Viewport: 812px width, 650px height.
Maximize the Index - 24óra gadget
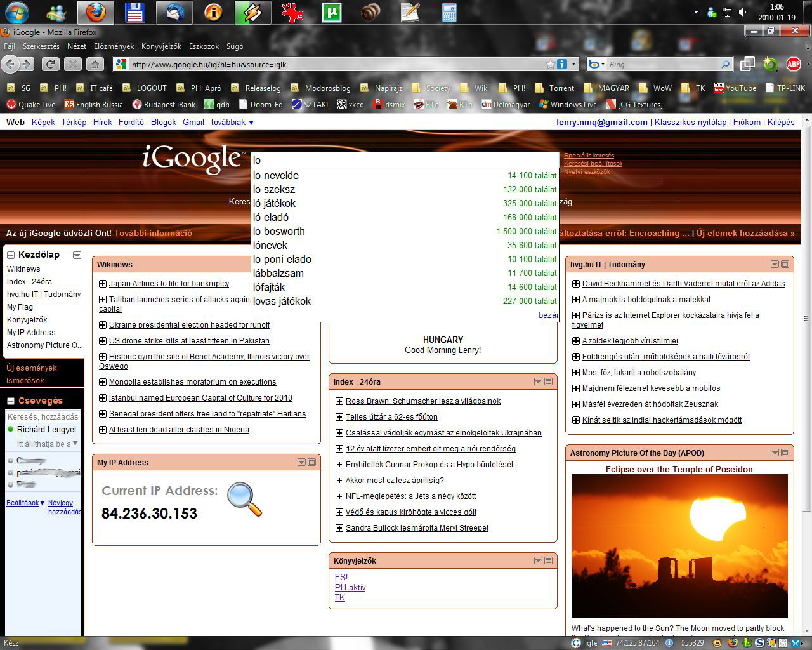(549, 381)
